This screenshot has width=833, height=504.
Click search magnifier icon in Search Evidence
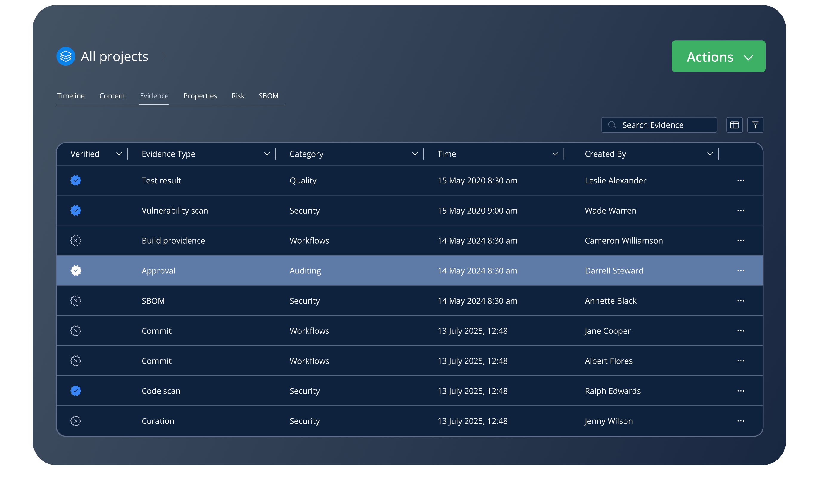click(x=612, y=125)
